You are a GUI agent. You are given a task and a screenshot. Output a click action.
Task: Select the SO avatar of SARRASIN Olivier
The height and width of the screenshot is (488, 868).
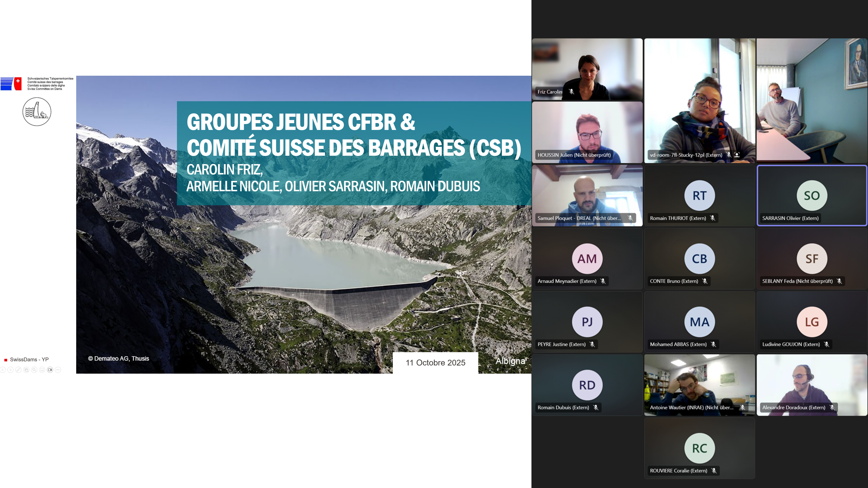click(x=812, y=195)
